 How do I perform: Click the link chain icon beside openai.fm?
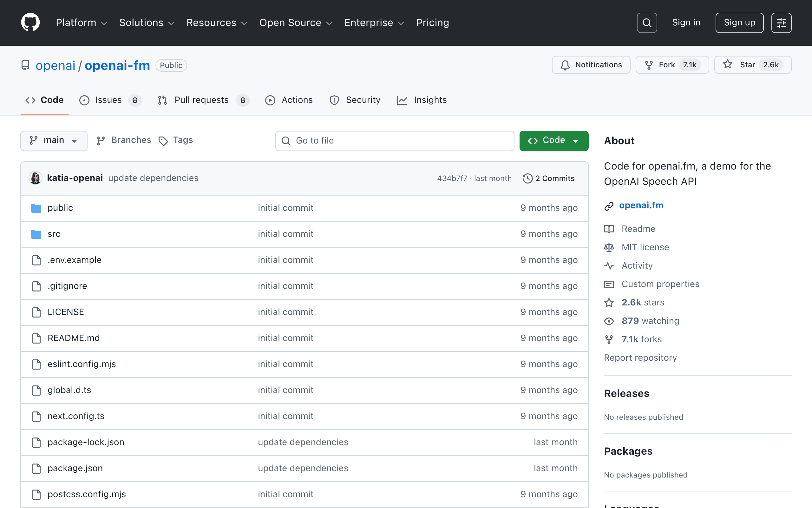[x=609, y=206]
